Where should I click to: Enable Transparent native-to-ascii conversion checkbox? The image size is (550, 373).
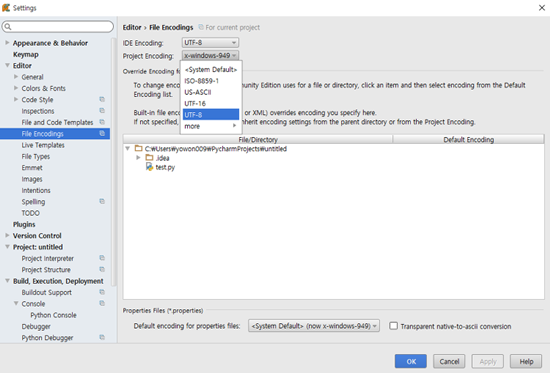[394, 326]
